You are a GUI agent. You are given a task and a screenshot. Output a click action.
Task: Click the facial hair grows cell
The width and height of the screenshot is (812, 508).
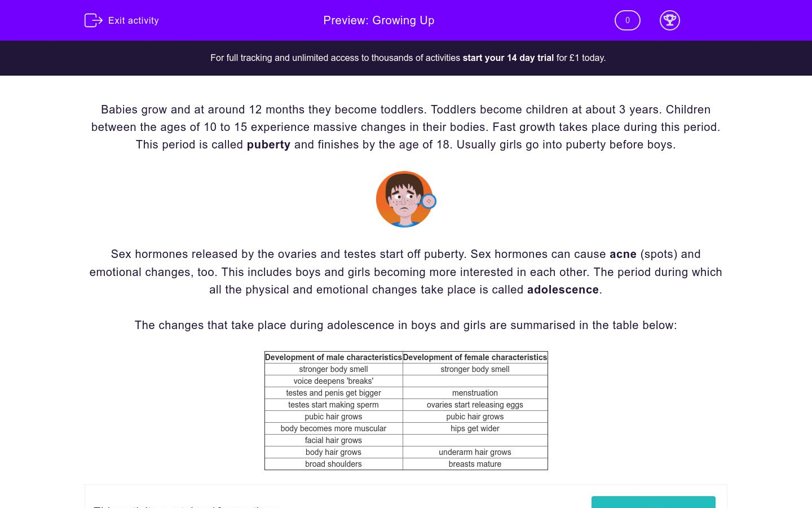[333, 440]
